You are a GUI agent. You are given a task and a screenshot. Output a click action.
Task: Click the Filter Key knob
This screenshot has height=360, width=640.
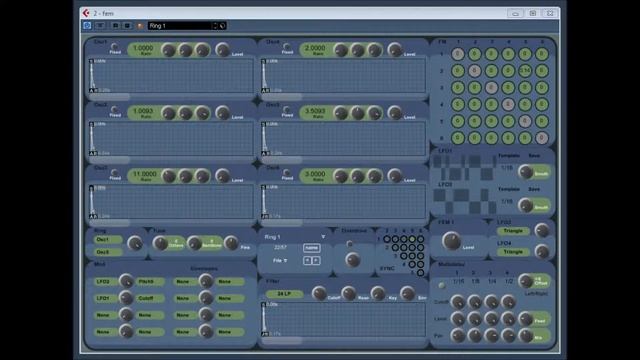(378, 293)
